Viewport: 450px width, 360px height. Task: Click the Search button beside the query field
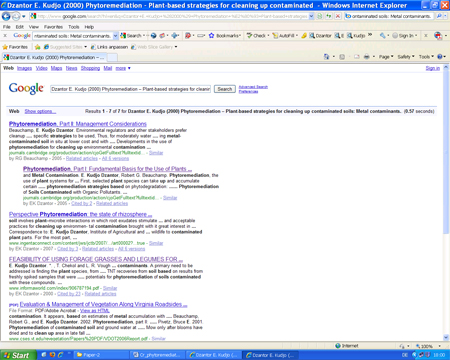(x=225, y=89)
